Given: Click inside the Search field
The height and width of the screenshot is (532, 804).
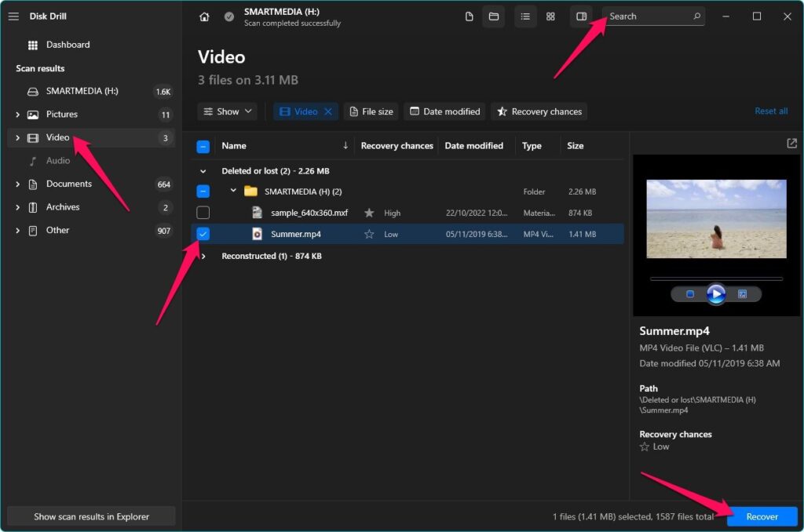Looking at the screenshot, I should click(x=652, y=16).
